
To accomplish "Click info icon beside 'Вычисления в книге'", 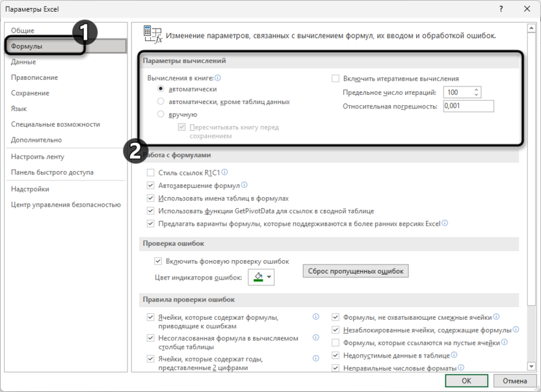I will tap(218, 78).
